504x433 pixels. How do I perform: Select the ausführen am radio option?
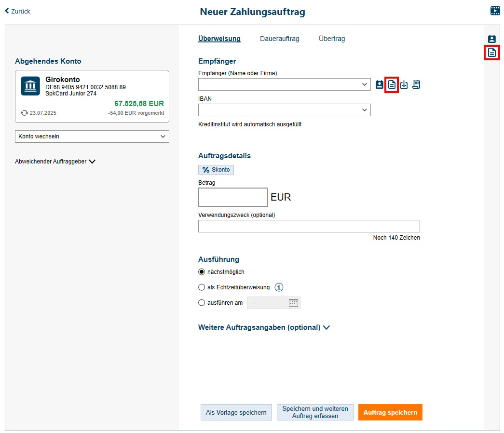pos(202,303)
